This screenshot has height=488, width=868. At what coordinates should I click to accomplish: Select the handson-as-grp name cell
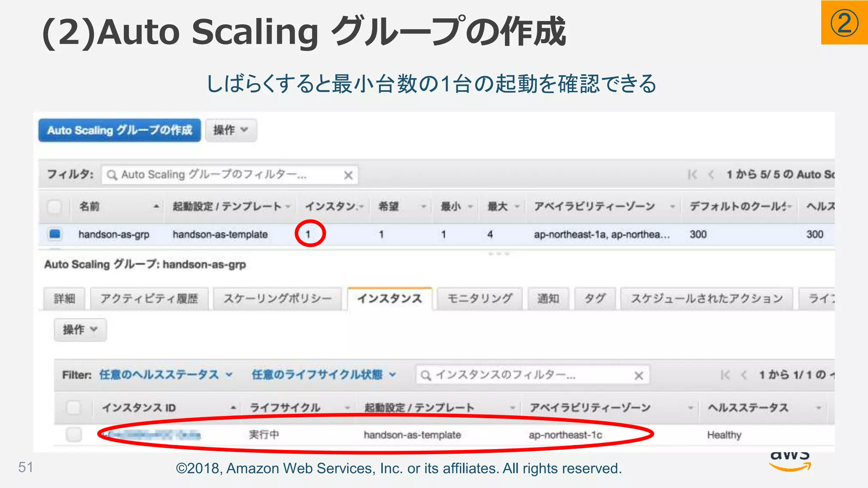[x=114, y=234]
